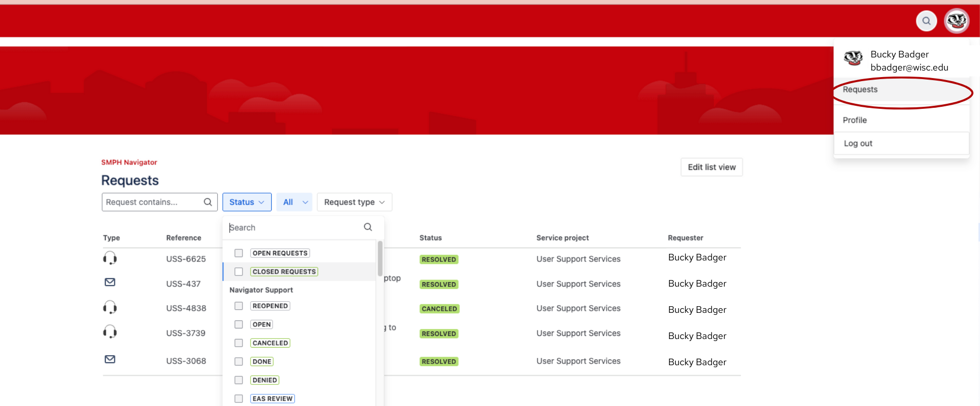Open the Bucky Badger avatar menu
Viewport: 980px width, 406px height.
click(x=956, y=21)
